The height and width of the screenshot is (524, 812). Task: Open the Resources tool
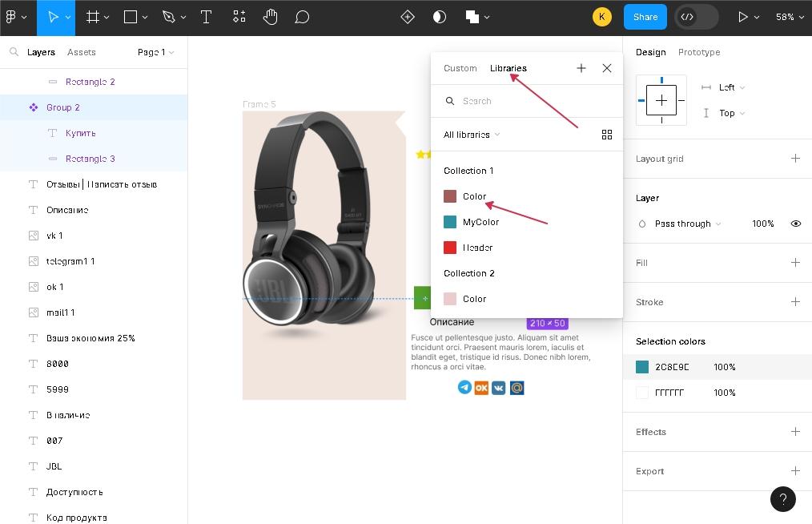(239, 17)
